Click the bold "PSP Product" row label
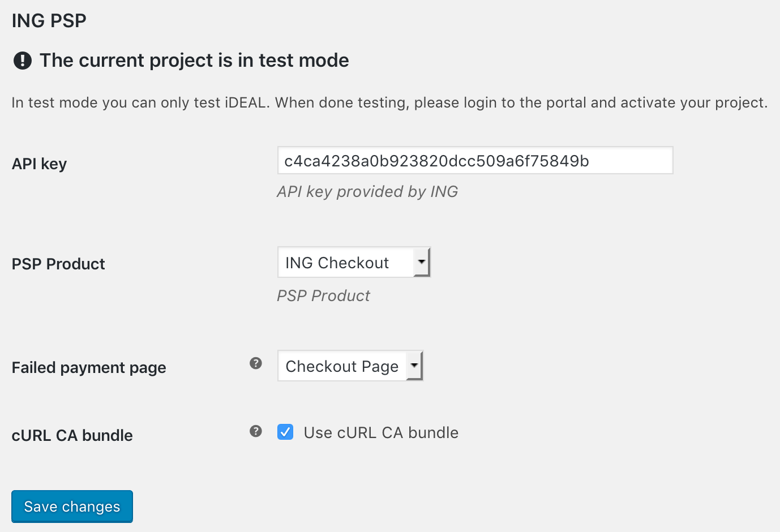This screenshot has height=532, width=780. pyautogui.click(x=58, y=264)
